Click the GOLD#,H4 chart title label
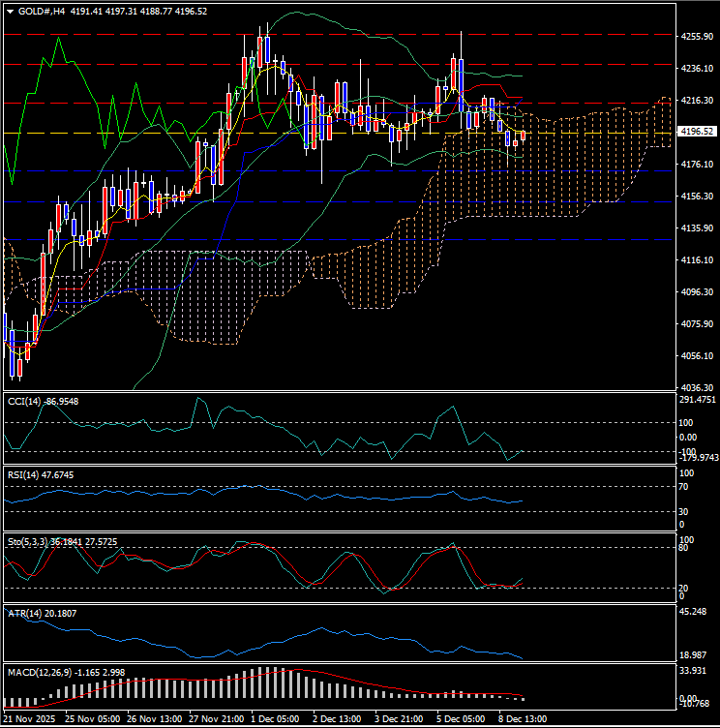Viewport: 720px width, 728px height. (42, 12)
